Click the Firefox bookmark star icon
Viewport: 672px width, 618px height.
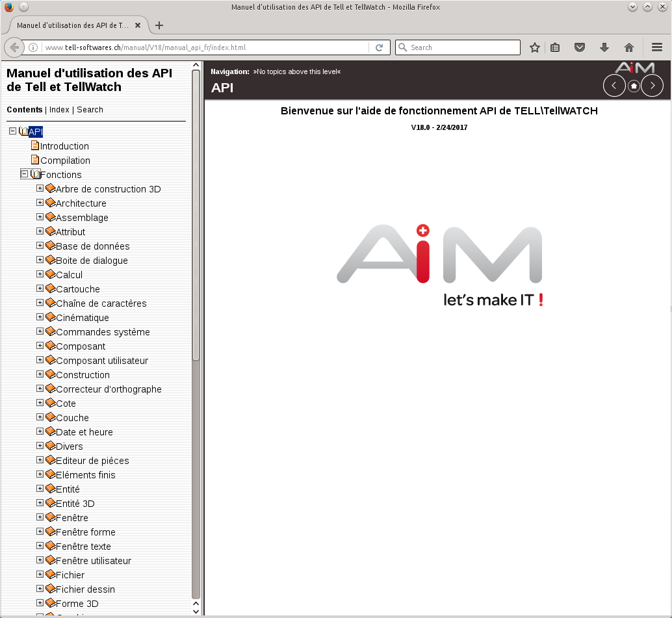pyautogui.click(x=534, y=47)
